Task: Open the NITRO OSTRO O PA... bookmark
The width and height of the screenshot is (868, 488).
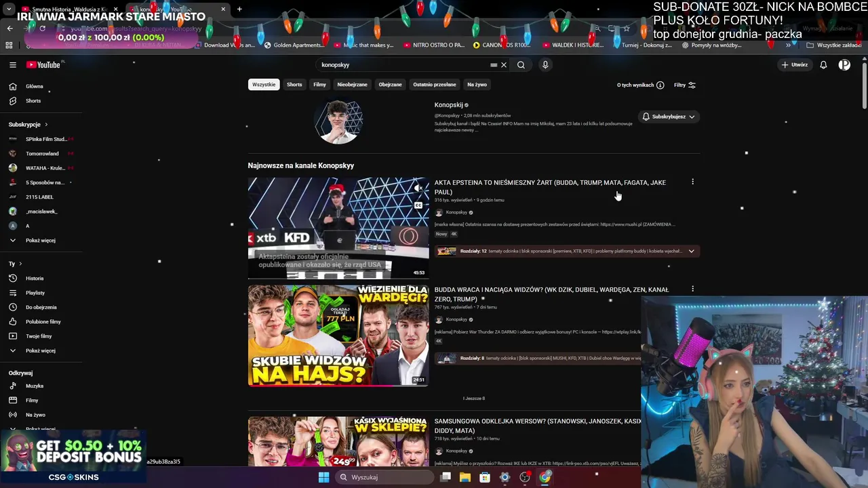Action: [x=434, y=45]
